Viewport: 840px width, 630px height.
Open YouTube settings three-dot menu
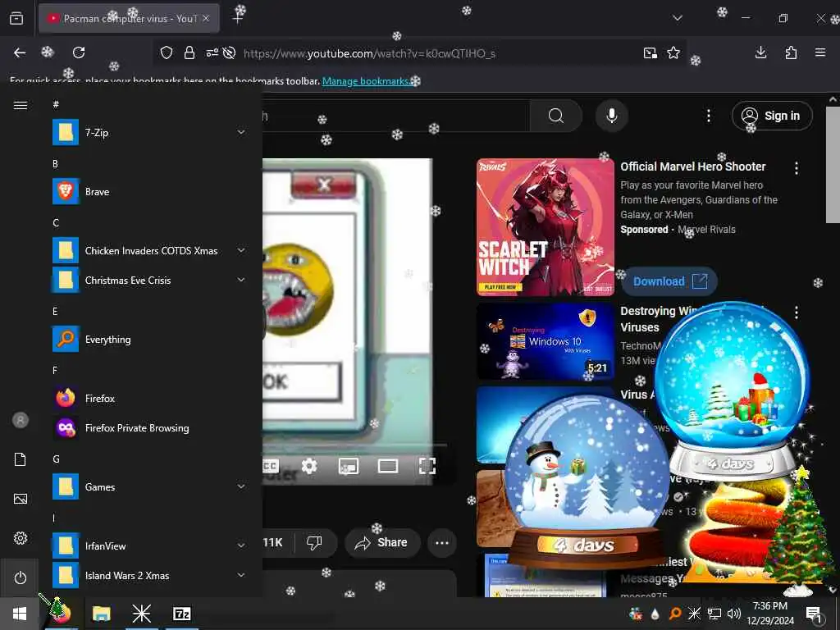coord(708,116)
